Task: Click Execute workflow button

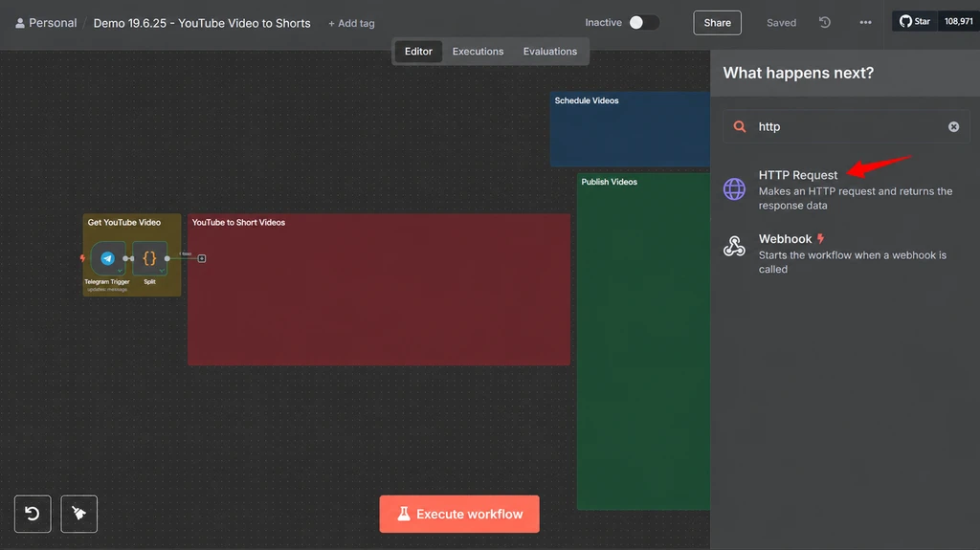Action: (459, 514)
